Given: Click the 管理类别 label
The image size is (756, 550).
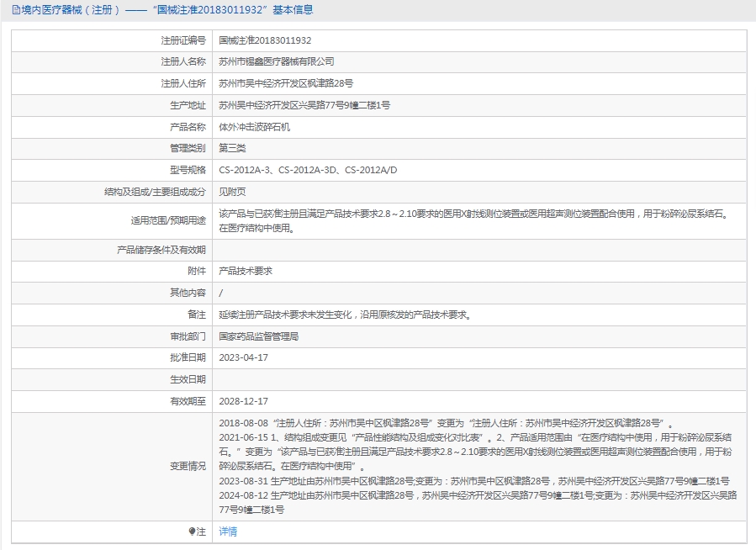Looking at the screenshot, I should (188, 148).
